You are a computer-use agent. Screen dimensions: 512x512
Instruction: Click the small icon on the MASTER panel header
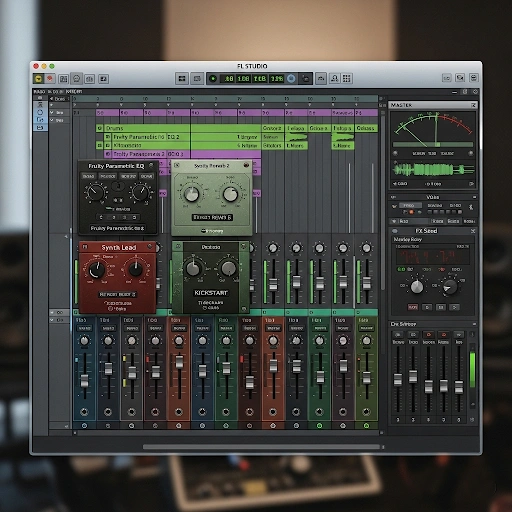click(x=473, y=105)
